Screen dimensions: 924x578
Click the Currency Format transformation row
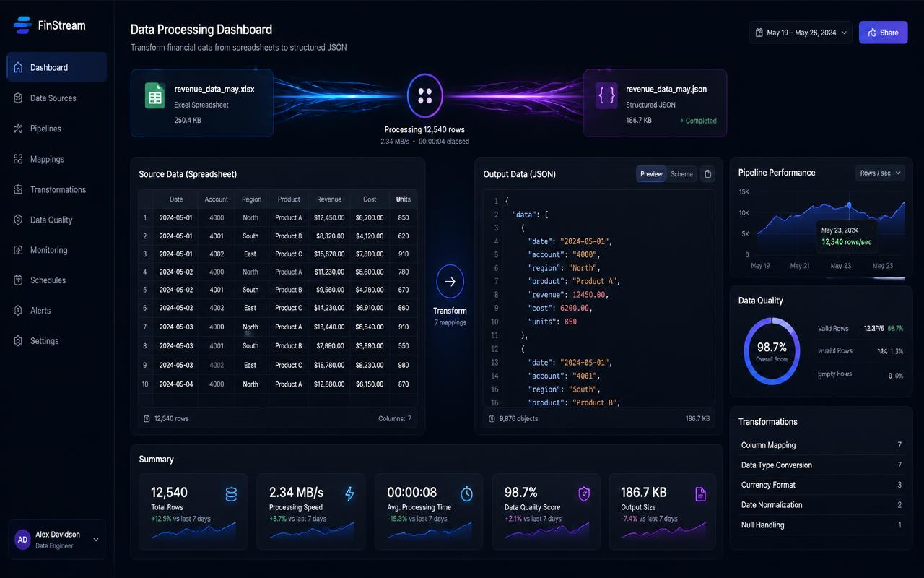coord(821,485)
